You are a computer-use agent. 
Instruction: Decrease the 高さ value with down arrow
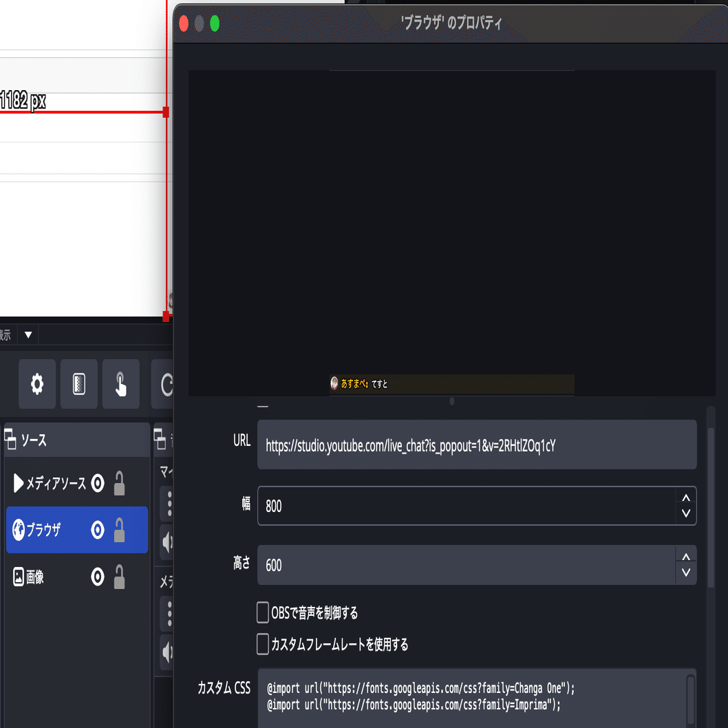click(x=686, y=572)
